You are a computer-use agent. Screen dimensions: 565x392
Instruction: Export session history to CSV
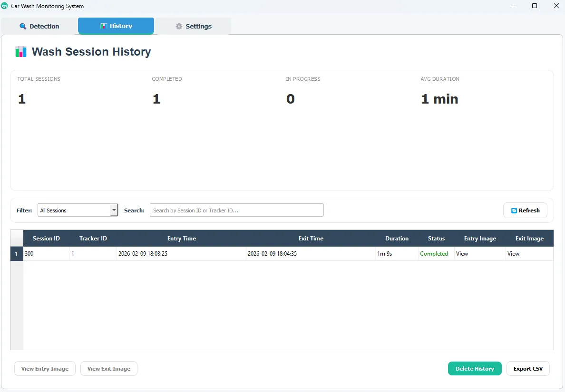(528, 369)
